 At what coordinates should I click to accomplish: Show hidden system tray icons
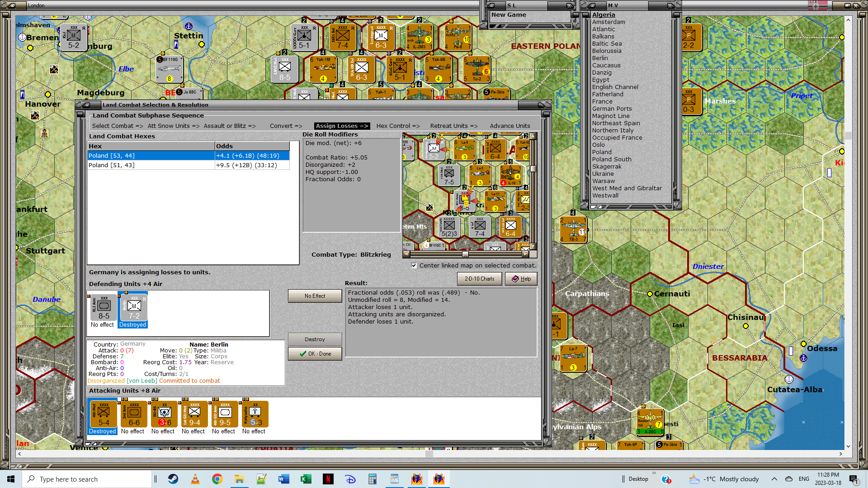click(x=774, y=479)
